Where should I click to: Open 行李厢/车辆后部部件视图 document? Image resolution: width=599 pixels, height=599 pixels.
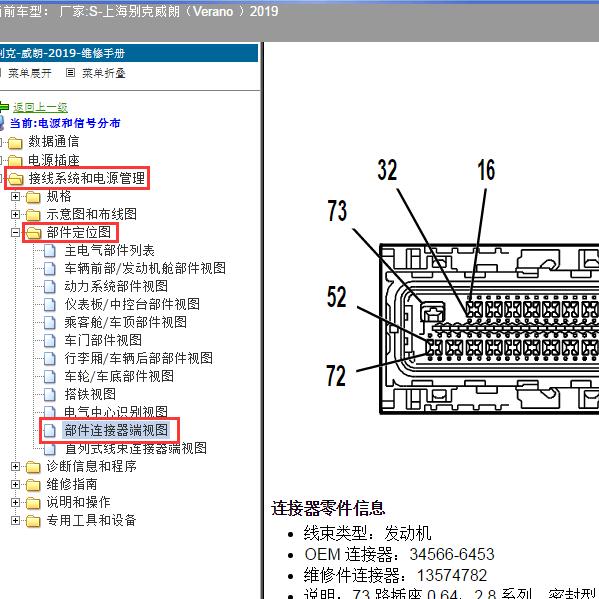point(139,358)
